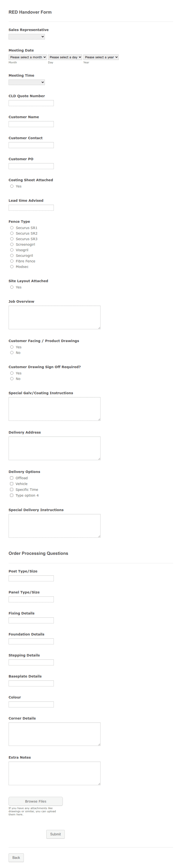182x868 pixels.
Task: Select Yes for Costing Sheet Attached
Action: click(x=12, y=186)
